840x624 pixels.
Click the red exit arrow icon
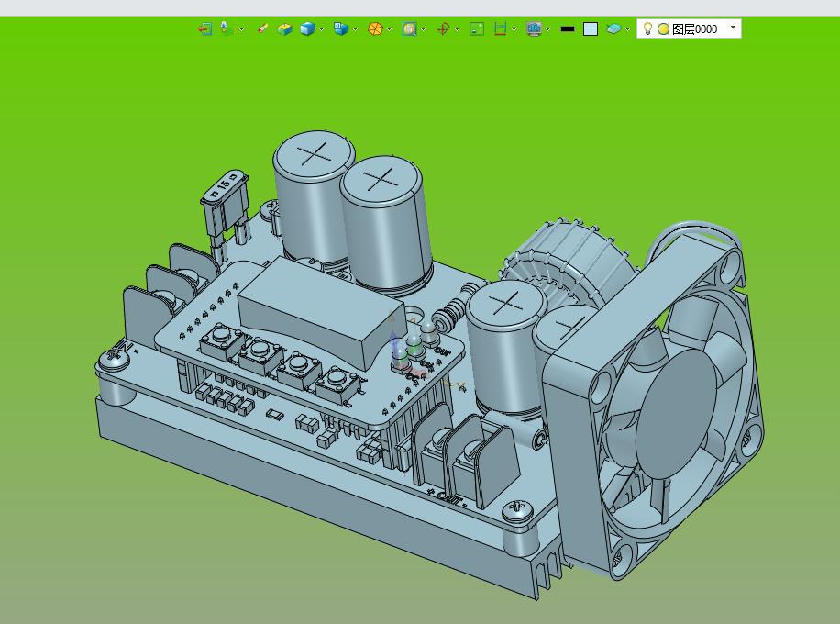[x=204, y=29]
